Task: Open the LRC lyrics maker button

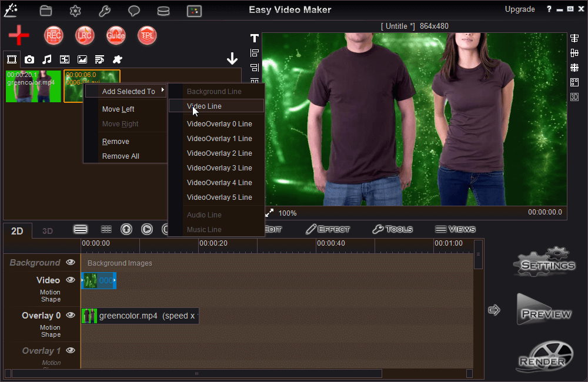Action: [x=85, y=36]
